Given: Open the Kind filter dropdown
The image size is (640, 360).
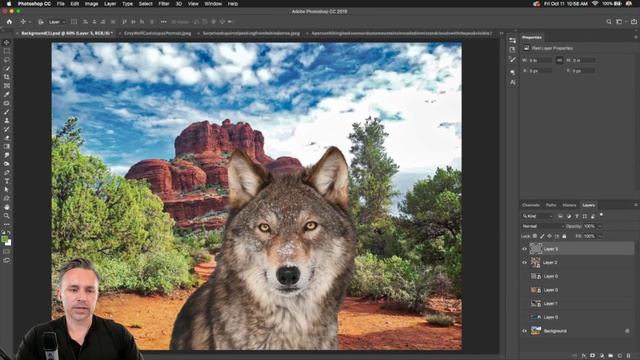Looking at the screenshot, I should click(538, 216).
